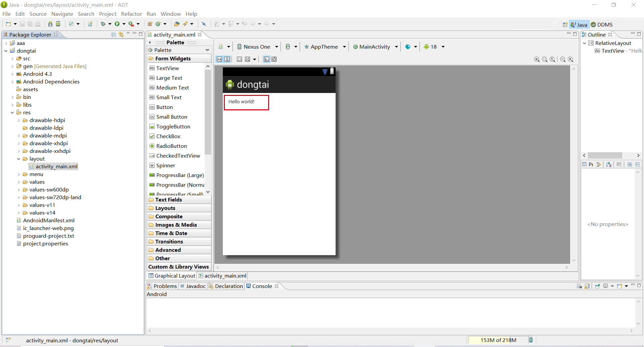The height and width of the screenshot is (347, 644).
Task: Select the Java perspective button
Action: coord(579,24)
